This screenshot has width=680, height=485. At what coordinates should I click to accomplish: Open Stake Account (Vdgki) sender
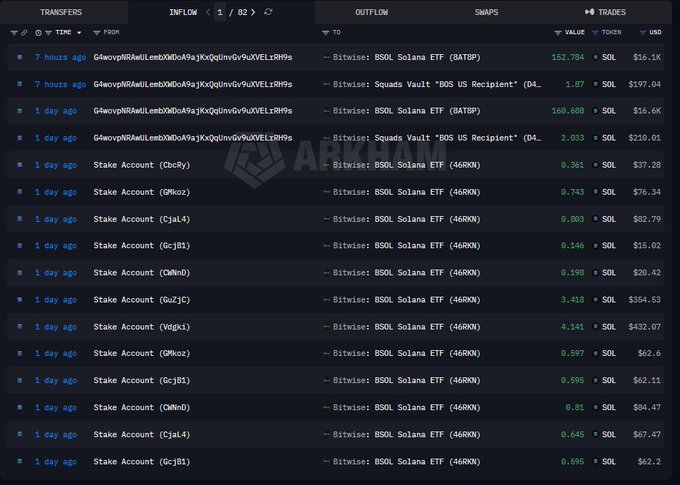coord(142,327)
